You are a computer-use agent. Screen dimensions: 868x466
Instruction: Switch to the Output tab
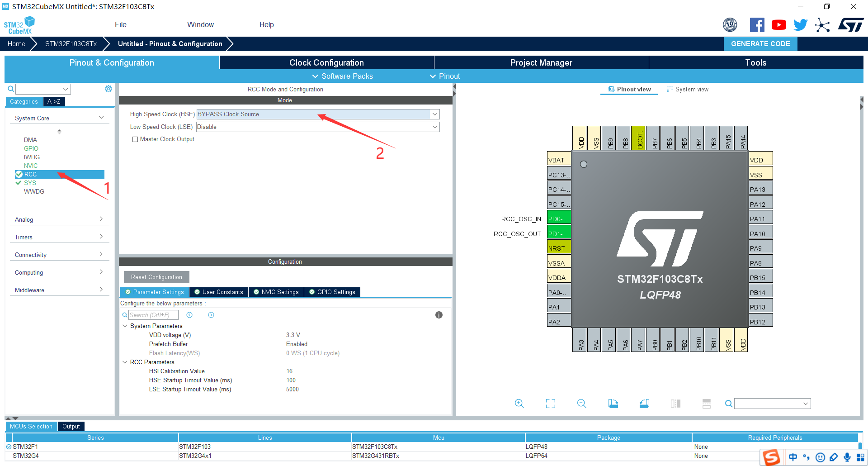[x=71, y=426]
